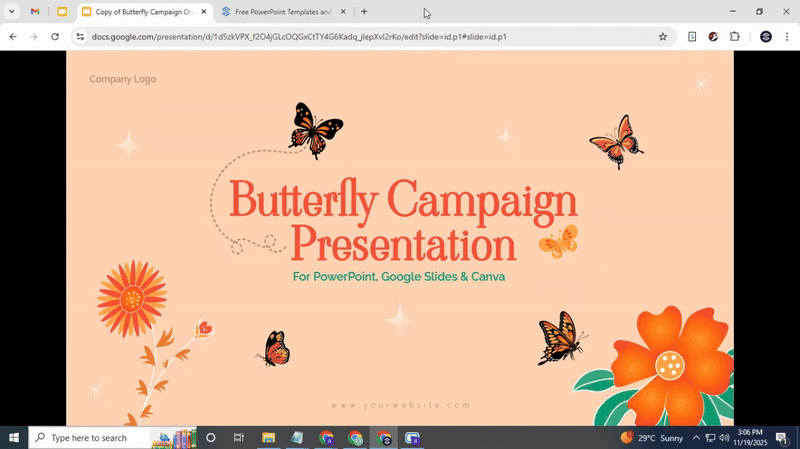
Task: Open the Windows Start menu
Action: (x=14, y=438)
